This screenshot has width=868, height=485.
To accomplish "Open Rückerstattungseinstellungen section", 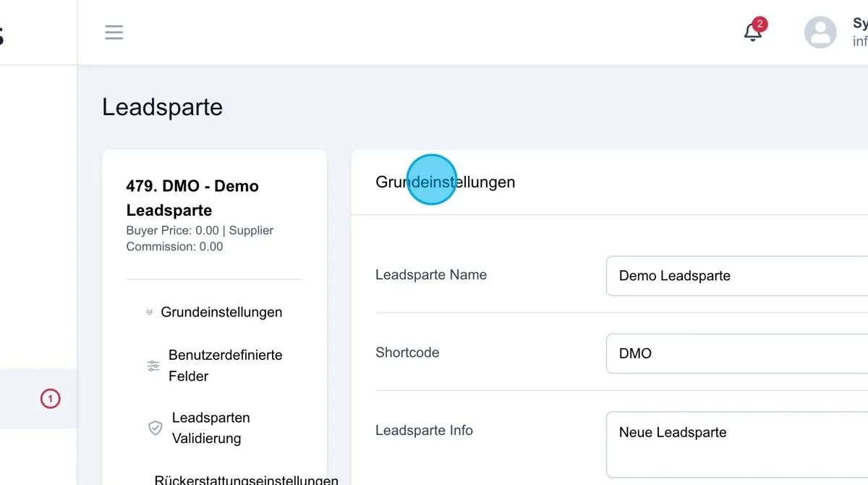I will 247,480.
